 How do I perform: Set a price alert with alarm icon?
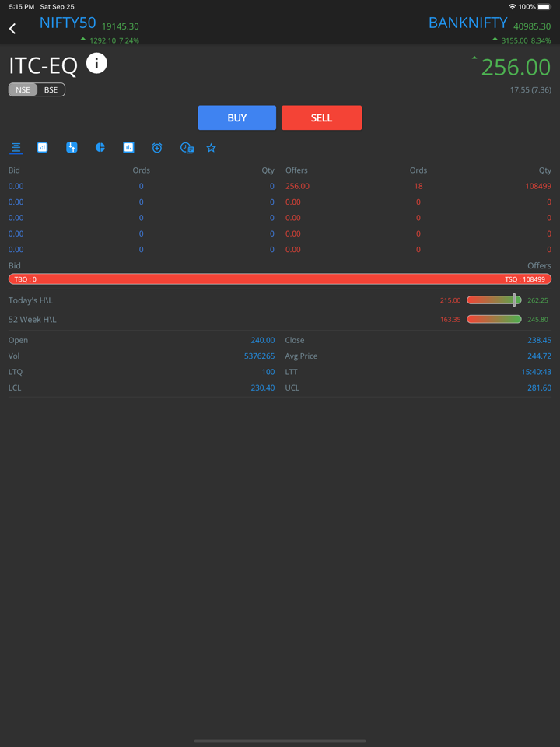tap(157, 148)
